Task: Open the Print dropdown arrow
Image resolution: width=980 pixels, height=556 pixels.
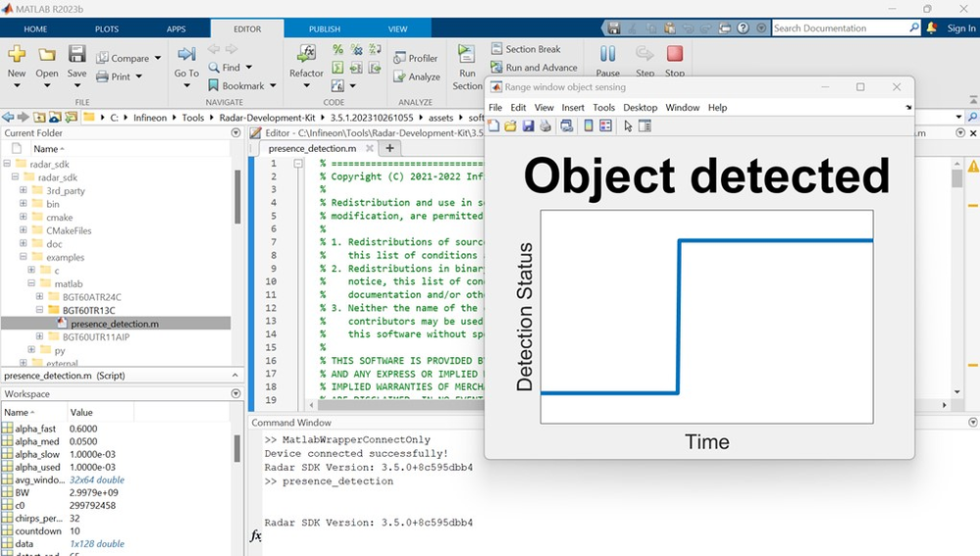Action: (x=138, y=76)
